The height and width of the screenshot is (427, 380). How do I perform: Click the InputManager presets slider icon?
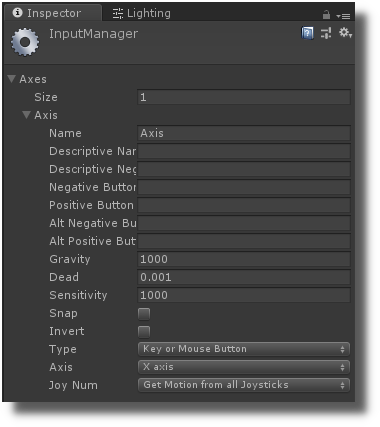(326, 33)
